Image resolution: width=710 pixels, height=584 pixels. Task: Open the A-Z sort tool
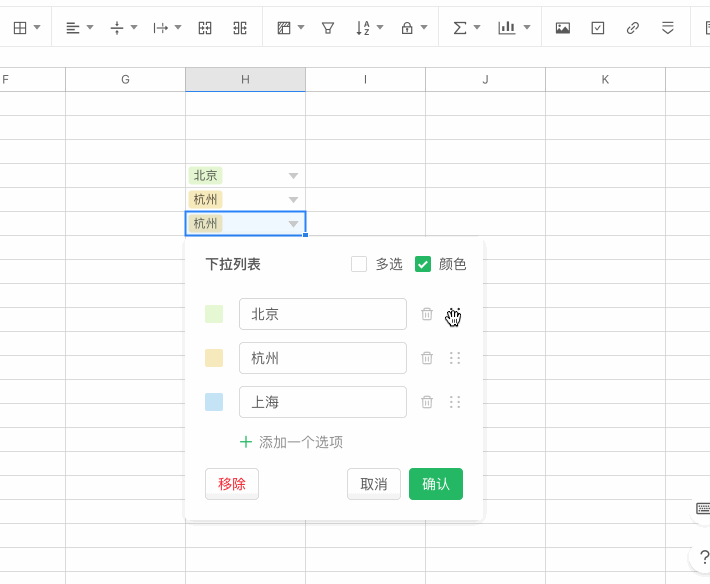363,28
